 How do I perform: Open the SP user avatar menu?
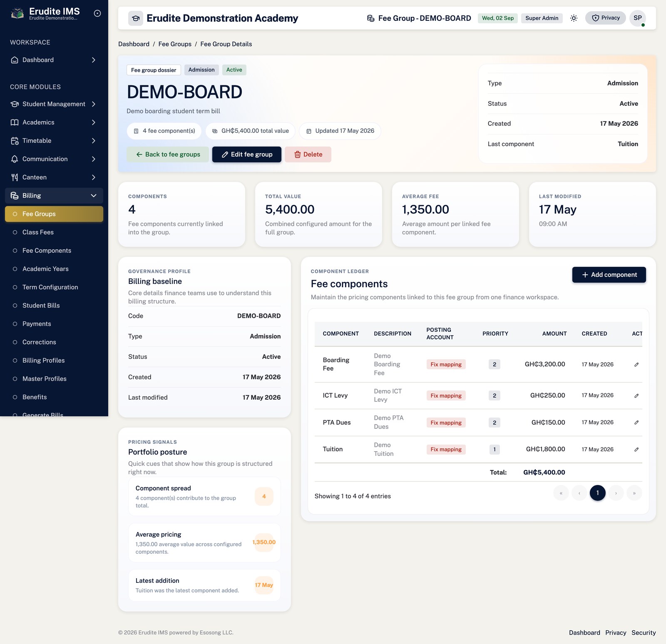click(637, 18)
